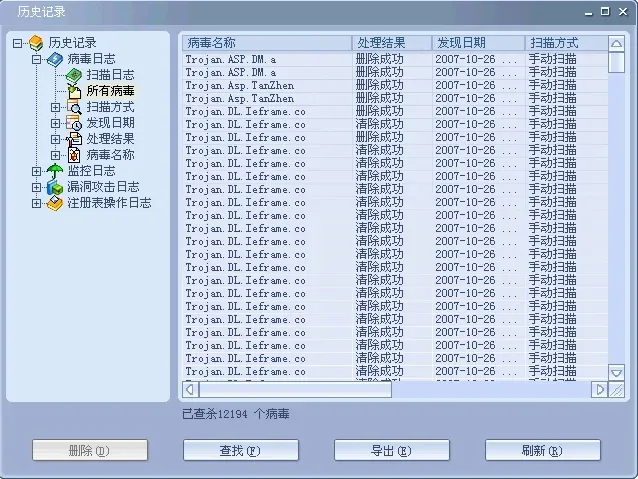This screenshot has width=638, height=479.
Task: Select the 病毒日志 tree item
Action: click(91, 59)
